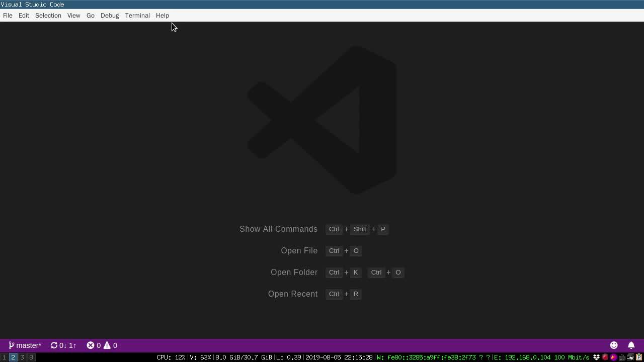Click the network monitor tray icon
The height and width of the screenshot is (362, 644).
(630, 357)
